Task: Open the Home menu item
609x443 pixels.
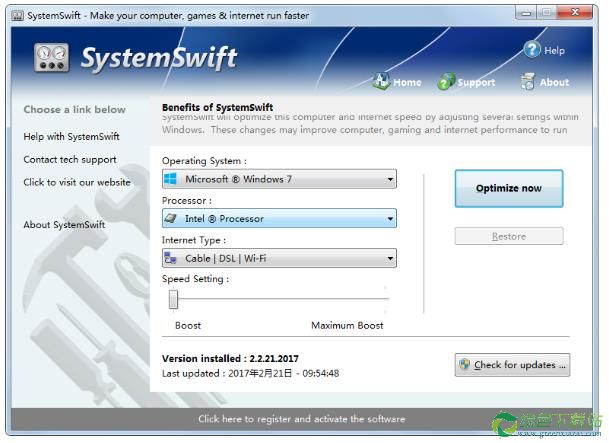Action: tap(407, 83)
